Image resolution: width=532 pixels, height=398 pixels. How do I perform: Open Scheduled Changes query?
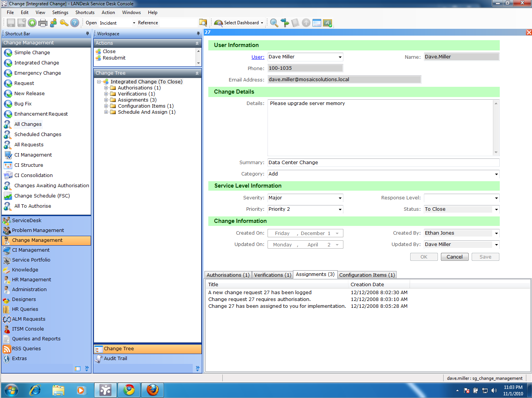pos(38,135)
